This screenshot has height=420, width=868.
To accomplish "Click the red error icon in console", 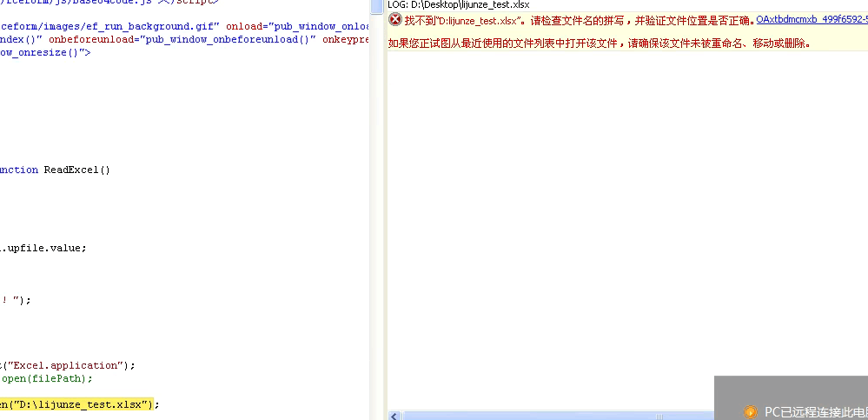I will pos(394,21).
